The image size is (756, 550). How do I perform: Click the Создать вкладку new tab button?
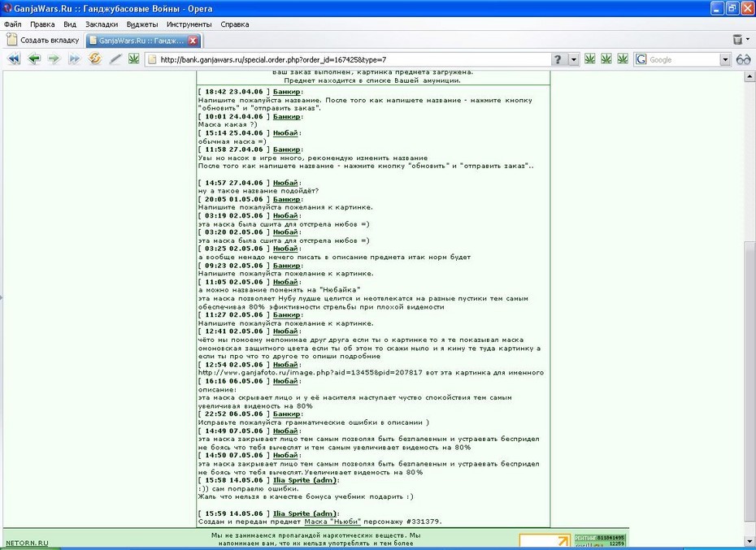tap(42, 40)
